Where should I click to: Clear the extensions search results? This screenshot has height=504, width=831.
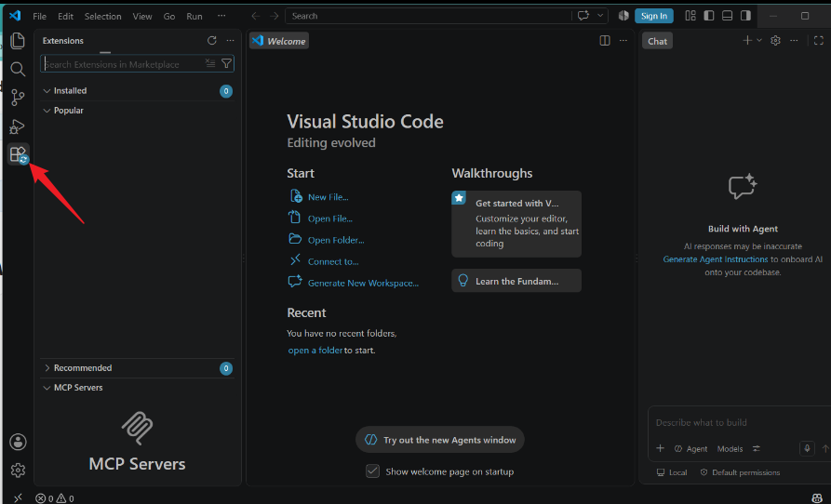coord(210,63)
